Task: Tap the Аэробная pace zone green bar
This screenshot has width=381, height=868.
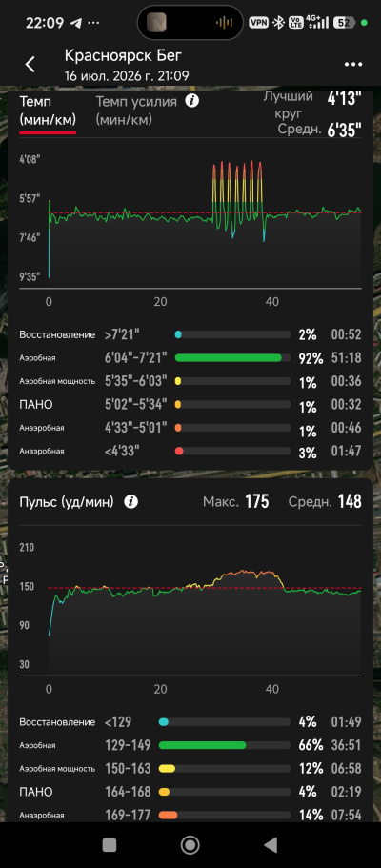Action: (232, 358)
